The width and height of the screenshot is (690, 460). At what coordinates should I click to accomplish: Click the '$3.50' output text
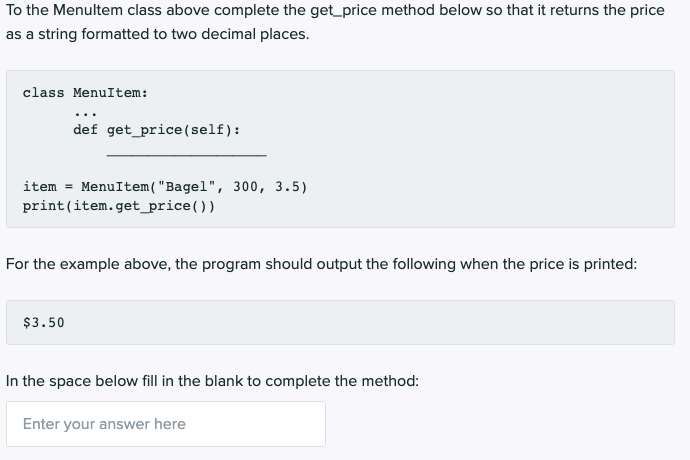44,322
